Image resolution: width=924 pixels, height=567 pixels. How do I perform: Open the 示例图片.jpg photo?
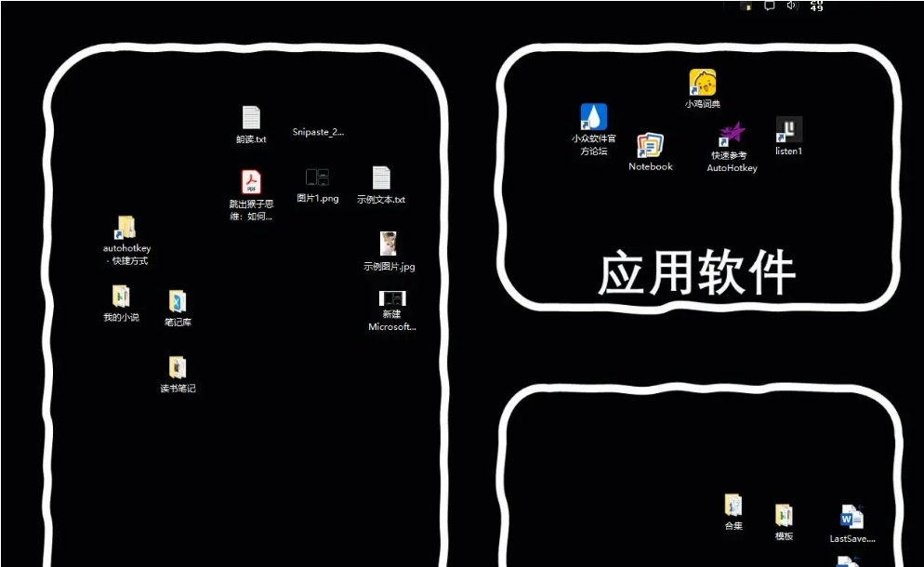click(387, 244)
